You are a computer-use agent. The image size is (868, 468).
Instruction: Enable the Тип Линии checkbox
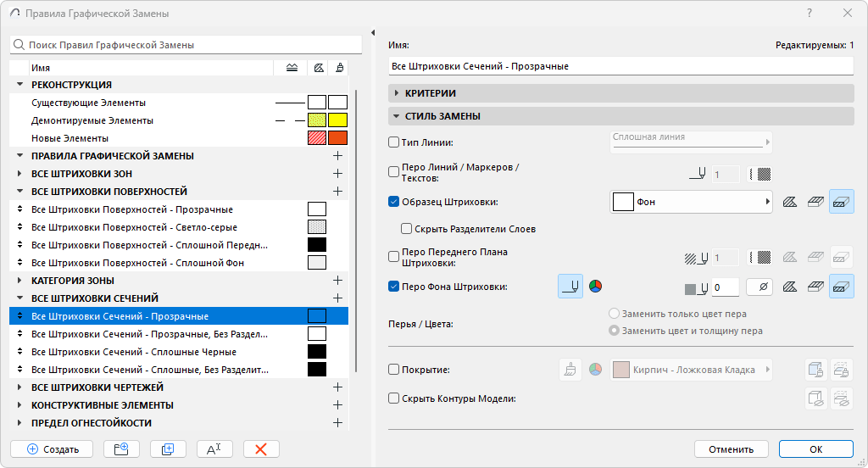point(393,142)
